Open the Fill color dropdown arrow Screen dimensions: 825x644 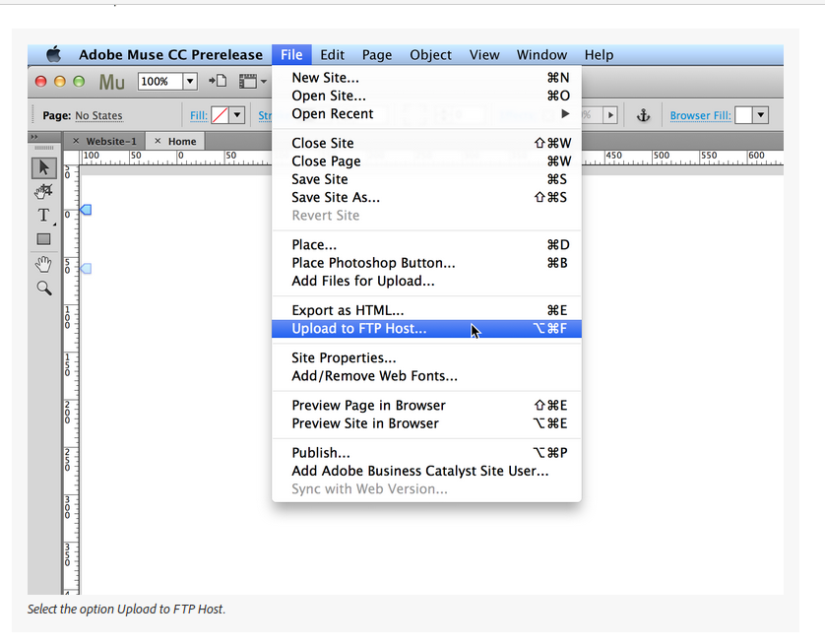click(x=237, y=114)
